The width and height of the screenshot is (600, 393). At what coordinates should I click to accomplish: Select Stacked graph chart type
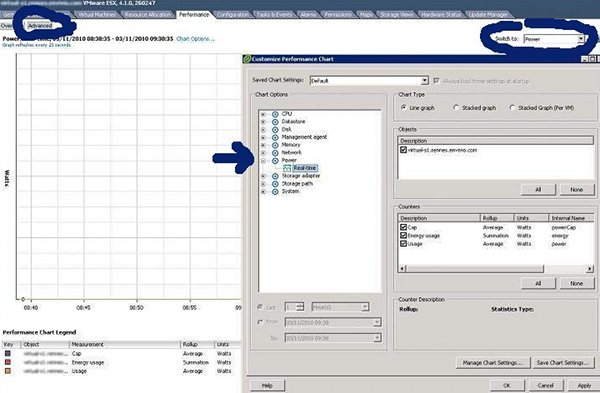pyautogui.click(x=456, y=108)
